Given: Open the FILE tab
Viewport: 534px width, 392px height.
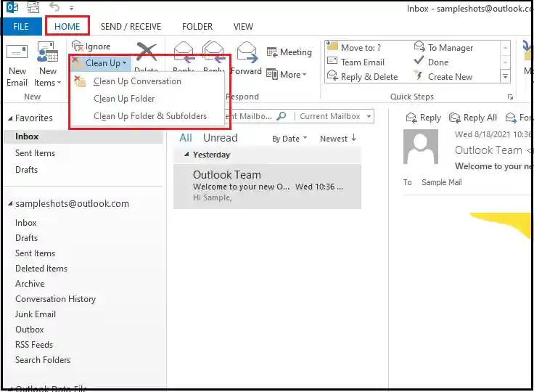Looking at the screenshot, I should tap(21, 27).
